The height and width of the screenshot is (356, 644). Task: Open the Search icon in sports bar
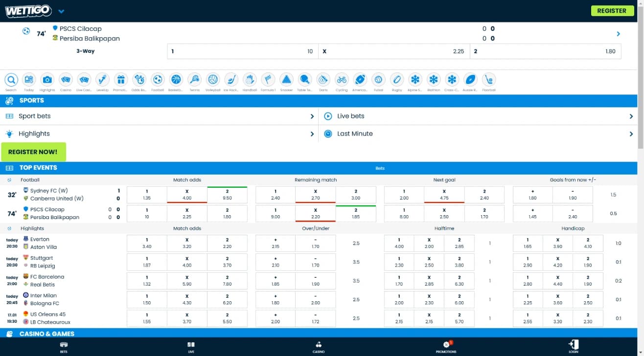point(11,80)
